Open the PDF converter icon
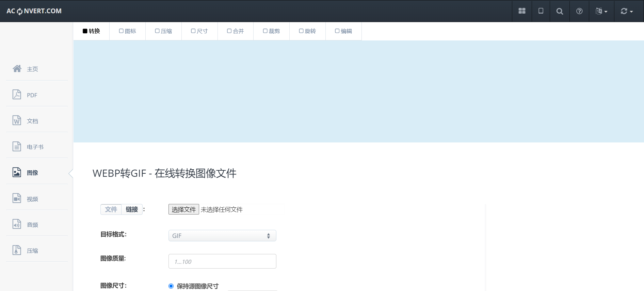 [17, 95]
